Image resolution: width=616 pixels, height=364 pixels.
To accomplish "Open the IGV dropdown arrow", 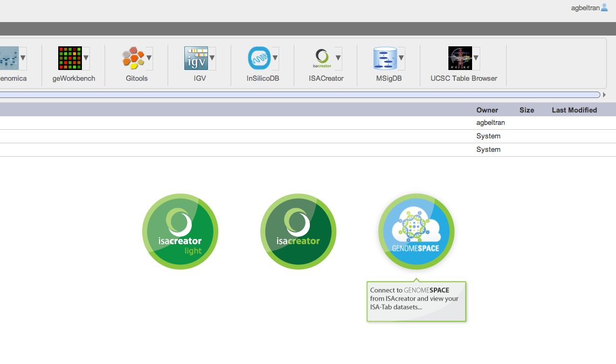I will click(212, 58).
